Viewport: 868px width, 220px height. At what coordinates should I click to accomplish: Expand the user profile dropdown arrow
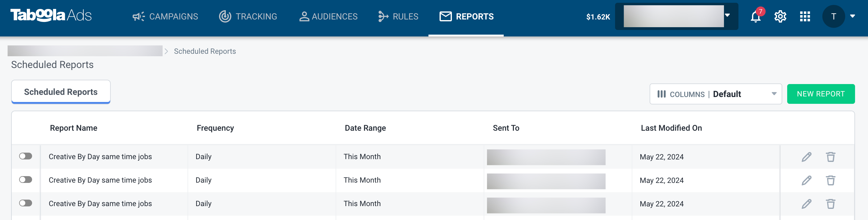853,16
